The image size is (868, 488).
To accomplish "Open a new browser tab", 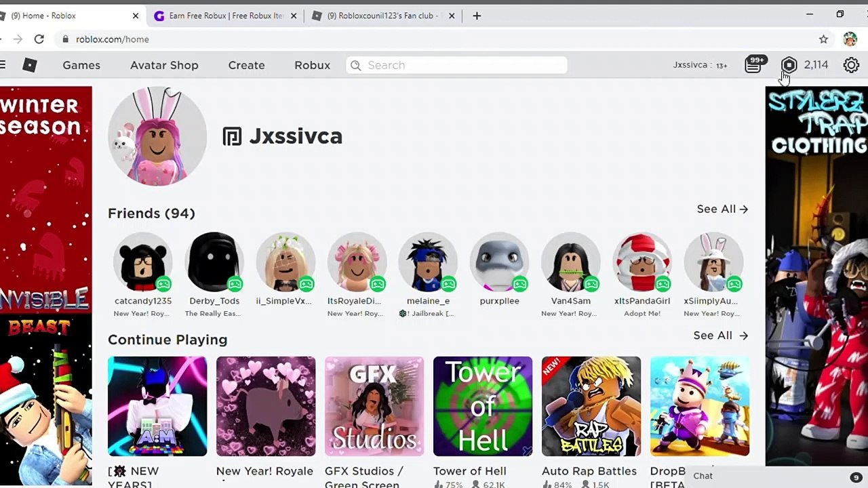I will (477, 16).
